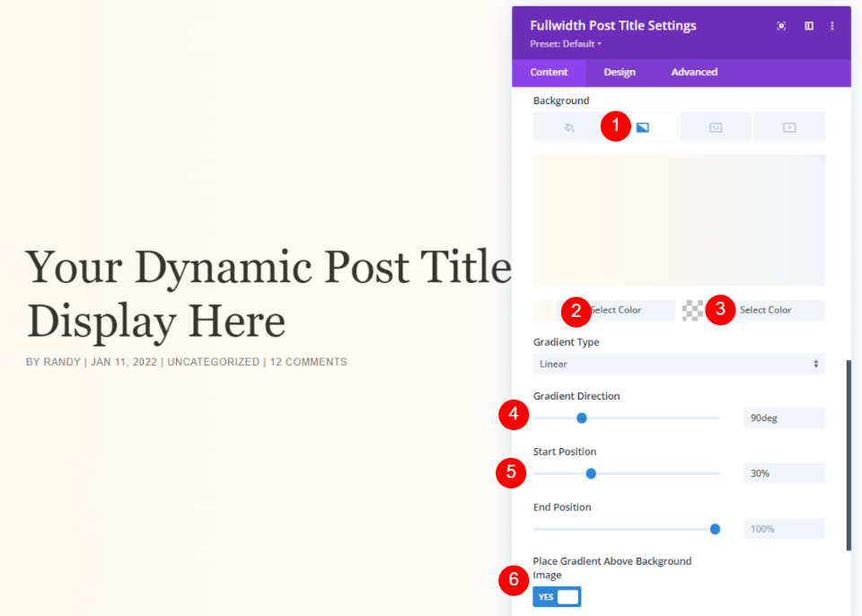Click the RANDY author name

coord(62,362)
